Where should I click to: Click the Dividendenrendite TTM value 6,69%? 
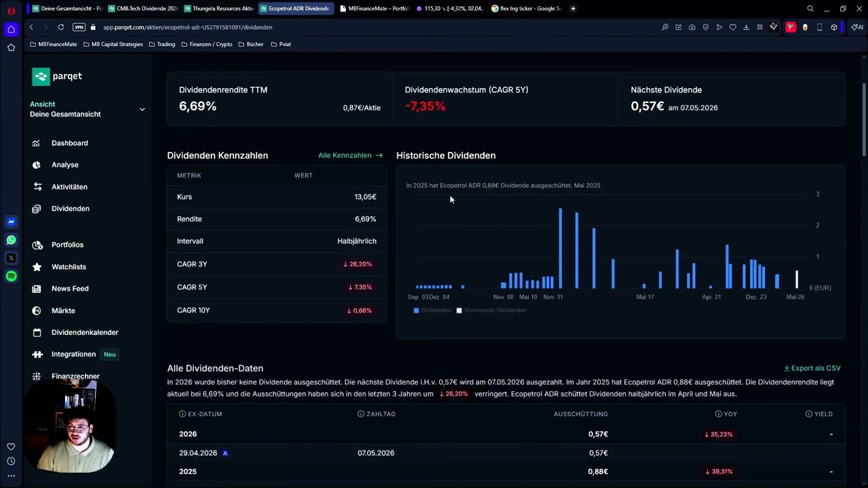(198, 106)
